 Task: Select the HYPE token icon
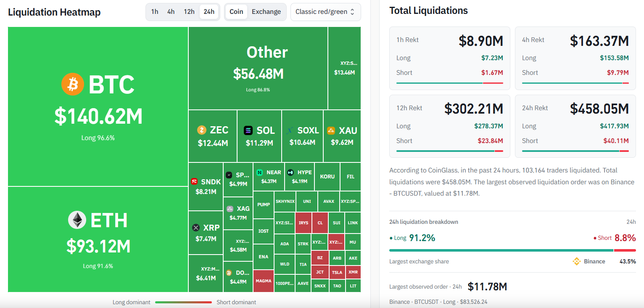[x=290, y=173]
